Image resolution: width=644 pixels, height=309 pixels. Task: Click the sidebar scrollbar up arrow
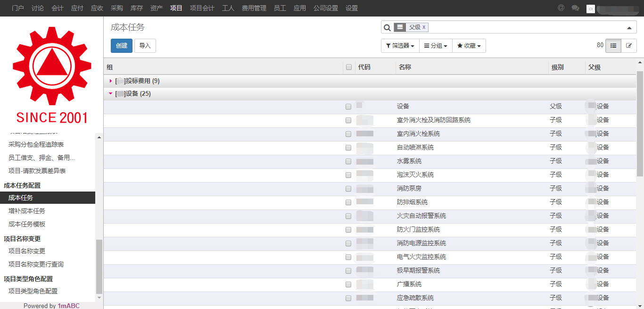click(99, 137)
